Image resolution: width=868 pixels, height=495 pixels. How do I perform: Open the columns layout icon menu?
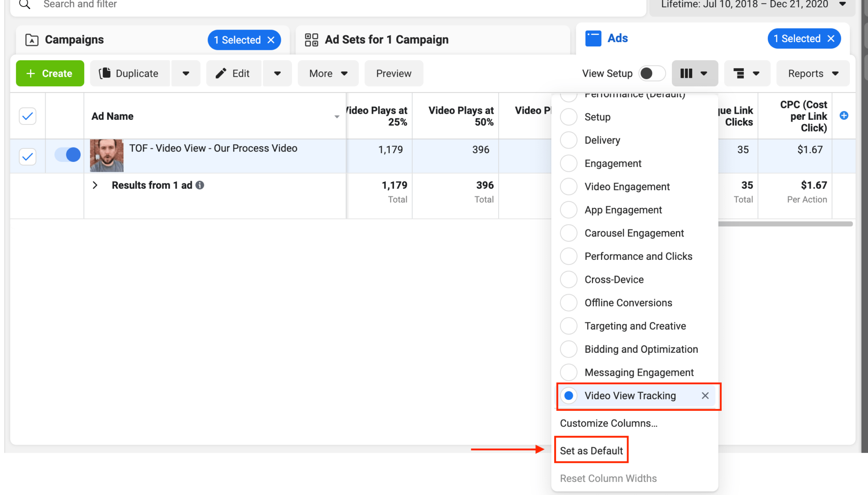695,73
